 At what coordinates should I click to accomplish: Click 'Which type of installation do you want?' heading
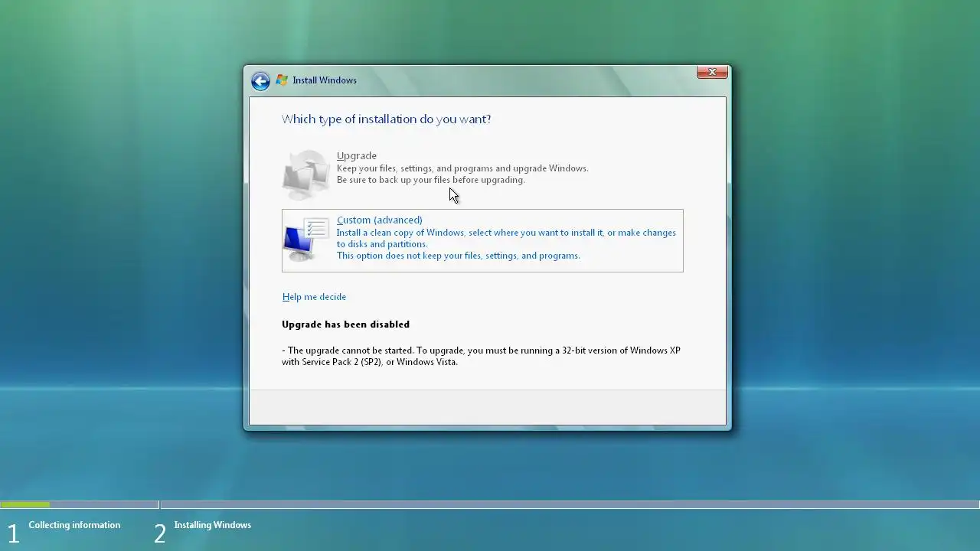click(x=387, y=119)
